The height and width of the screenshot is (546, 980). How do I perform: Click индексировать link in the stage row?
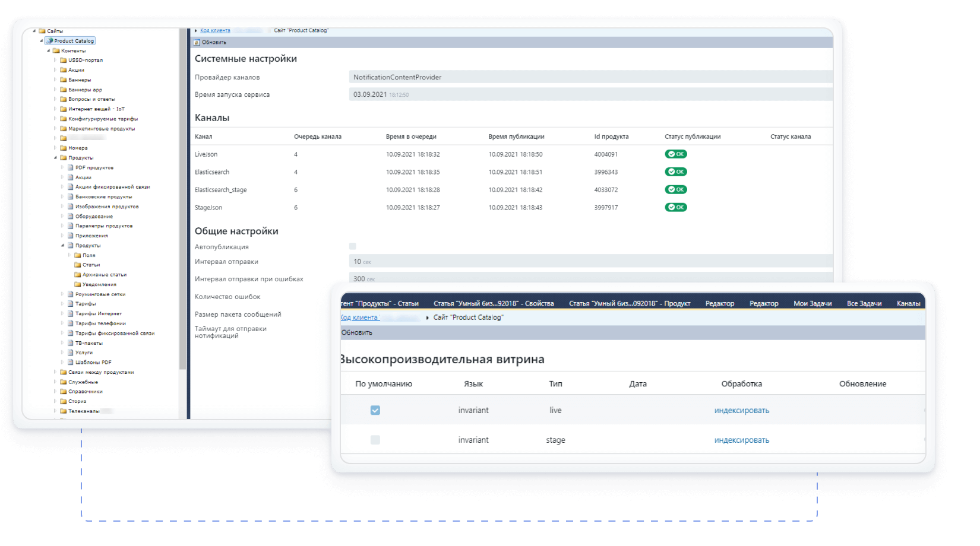(742, 440)
